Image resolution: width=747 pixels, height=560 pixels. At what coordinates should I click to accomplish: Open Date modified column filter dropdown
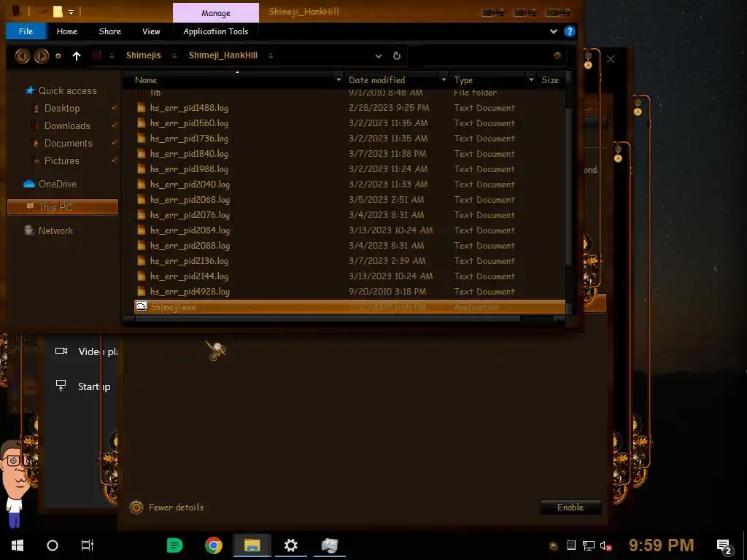pos(444,80)
